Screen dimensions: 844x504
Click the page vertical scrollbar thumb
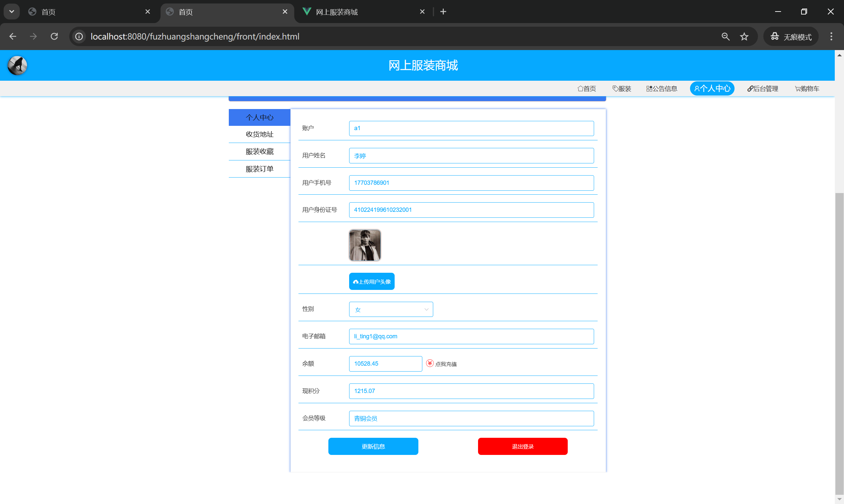[840, 343]
